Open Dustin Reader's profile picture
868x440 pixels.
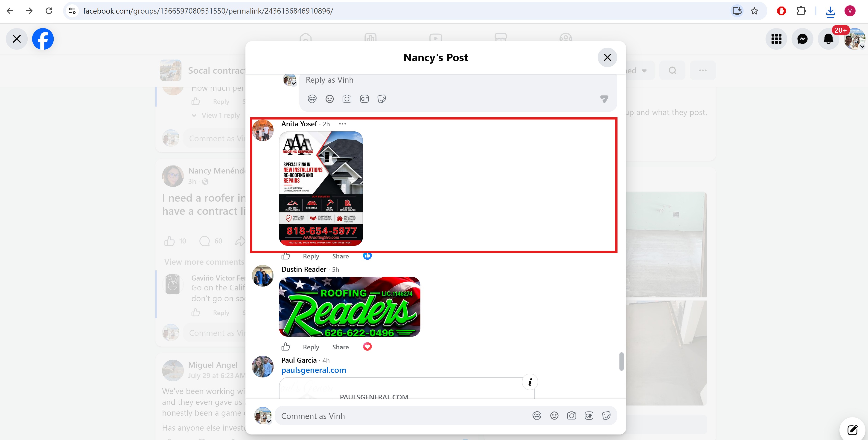pyautogui.click(x=263, y=276)
